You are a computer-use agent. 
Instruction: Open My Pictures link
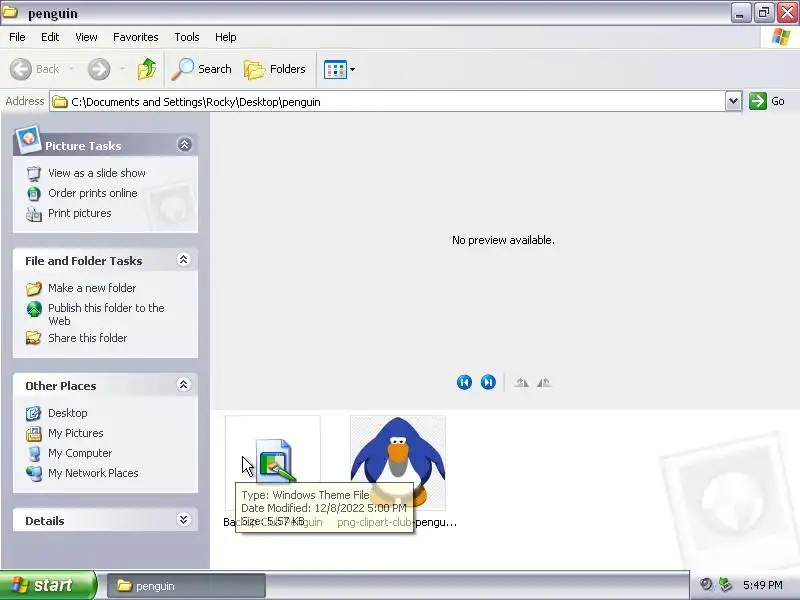coord(76,433)
